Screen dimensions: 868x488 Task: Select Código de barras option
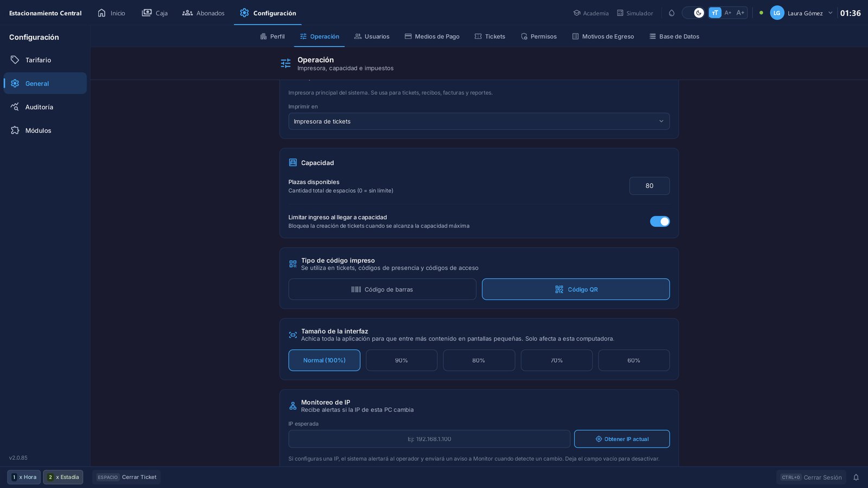click(382, 290)
